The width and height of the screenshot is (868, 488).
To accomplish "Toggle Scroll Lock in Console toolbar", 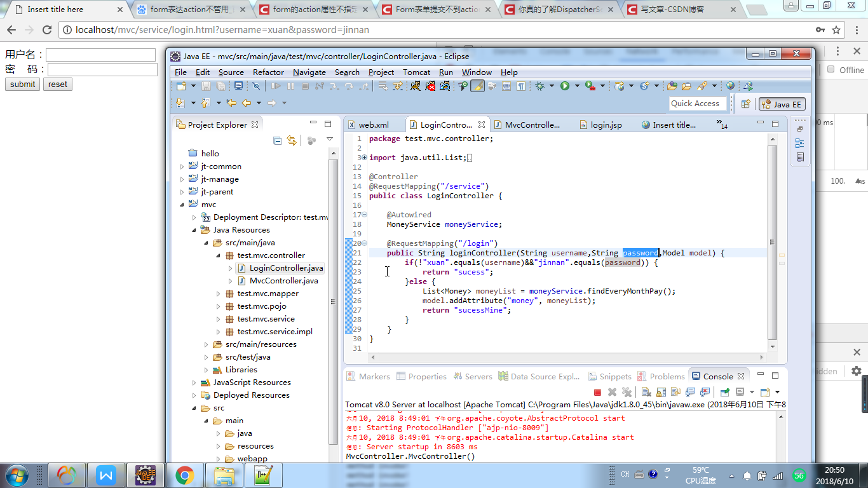I will point(661,392).
